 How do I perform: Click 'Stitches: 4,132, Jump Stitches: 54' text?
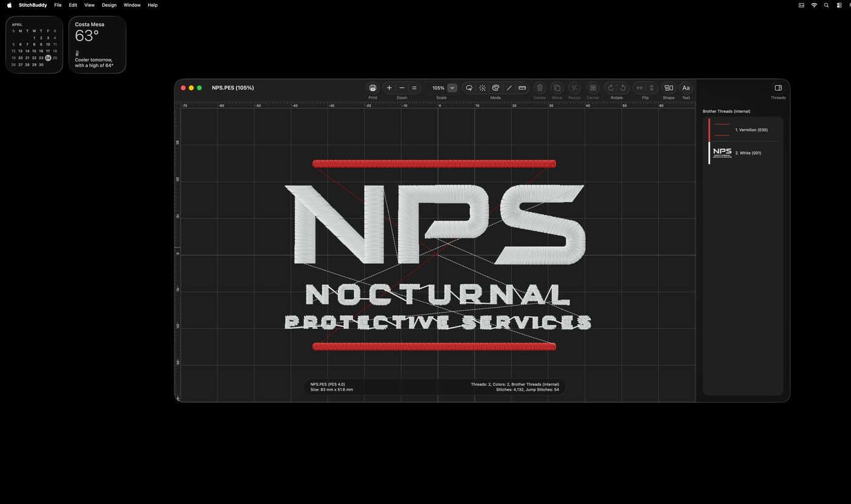click(x=528, y=390)
